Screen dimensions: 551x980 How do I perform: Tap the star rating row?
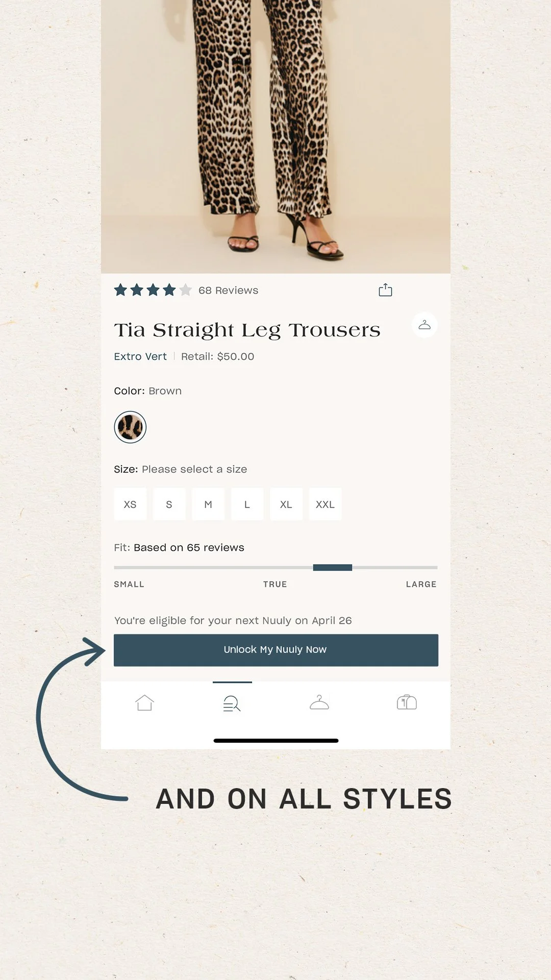coord(153,290)
